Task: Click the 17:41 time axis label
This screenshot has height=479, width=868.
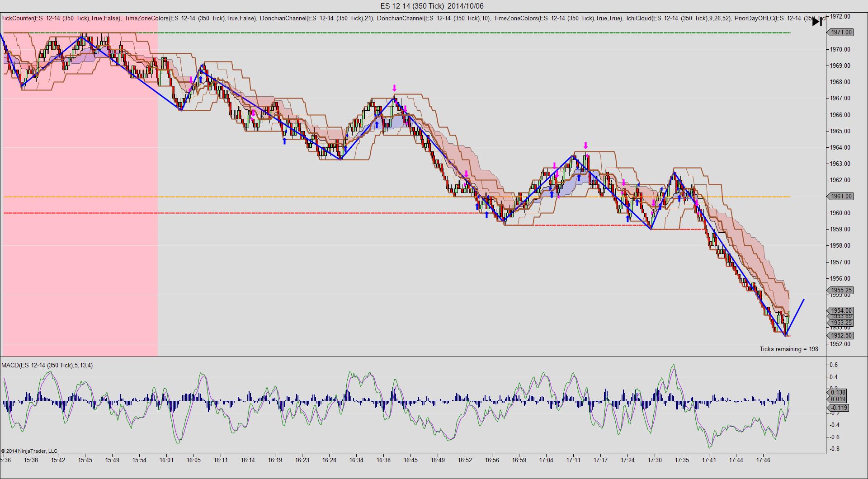Action: 709,460
